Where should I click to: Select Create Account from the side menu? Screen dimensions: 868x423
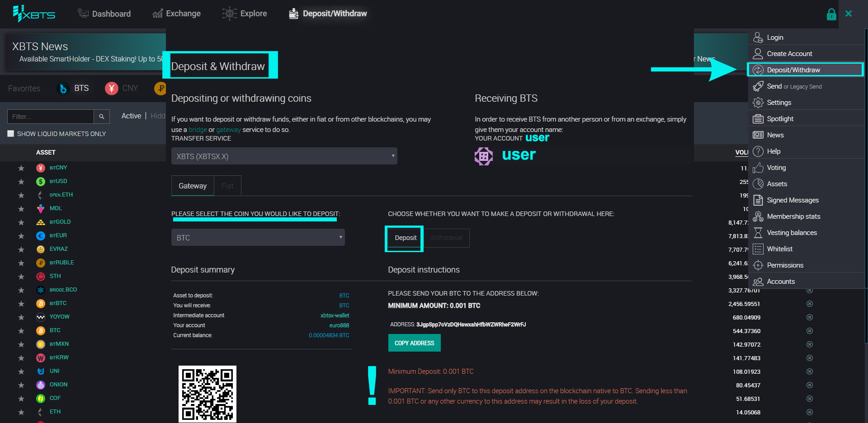pos(807,53)
